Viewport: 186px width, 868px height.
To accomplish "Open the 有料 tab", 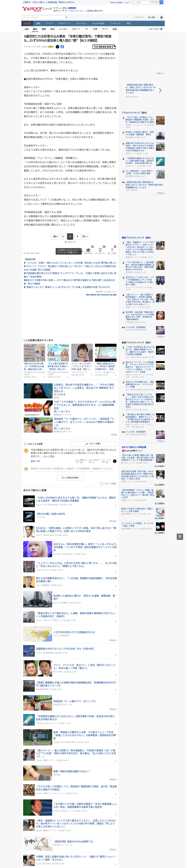I will (x=129, y=24).
